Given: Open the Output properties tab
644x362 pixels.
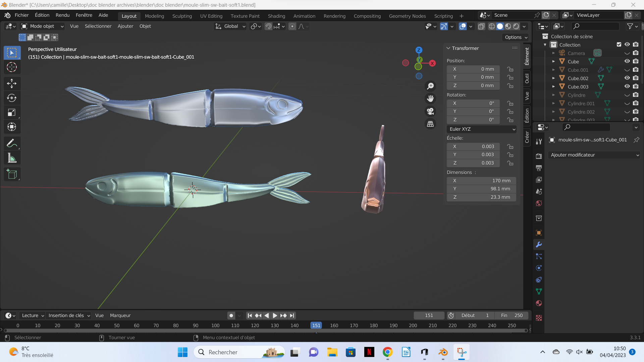Looking at the screenshot, I should pyautogui.click(x=539, y=168).
